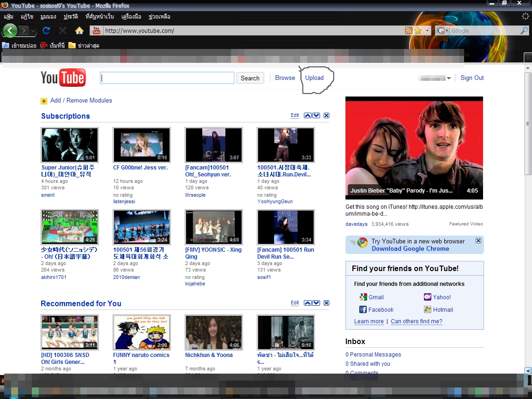This screenshot has height=399, width=532.
Task: Open the third Firefox menu (View)
Action: pyautogui.click(x=48, y=17)
